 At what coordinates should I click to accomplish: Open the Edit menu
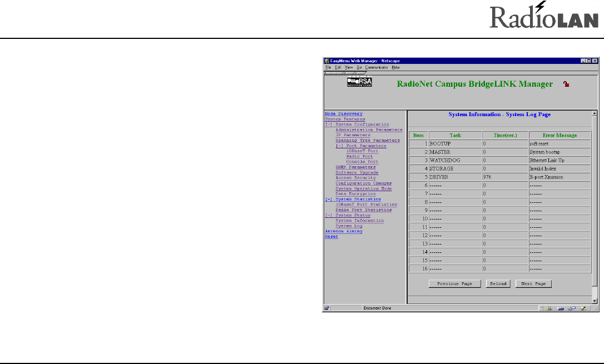point(338,67)
